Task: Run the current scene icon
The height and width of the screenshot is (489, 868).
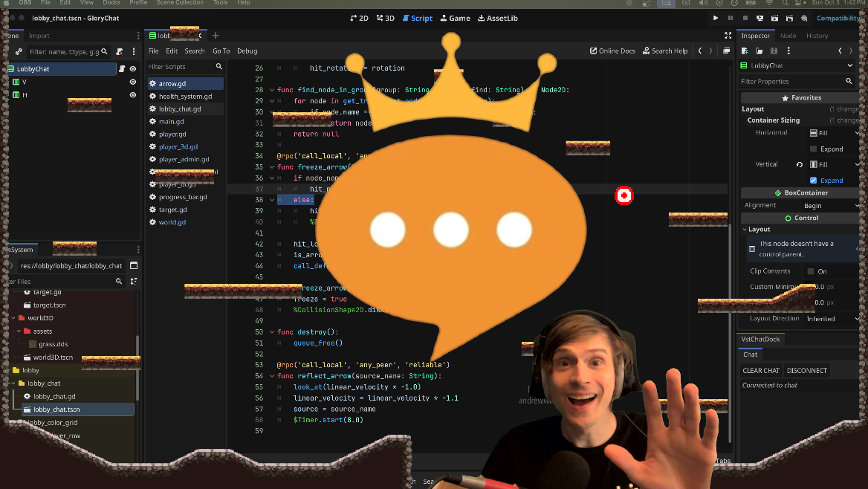Action: point(774,19)
